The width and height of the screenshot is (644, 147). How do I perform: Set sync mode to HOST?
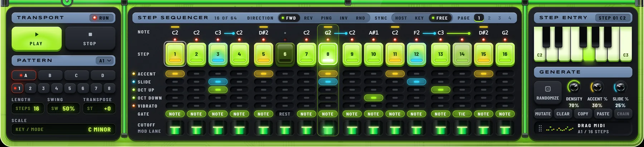(401, 18)
